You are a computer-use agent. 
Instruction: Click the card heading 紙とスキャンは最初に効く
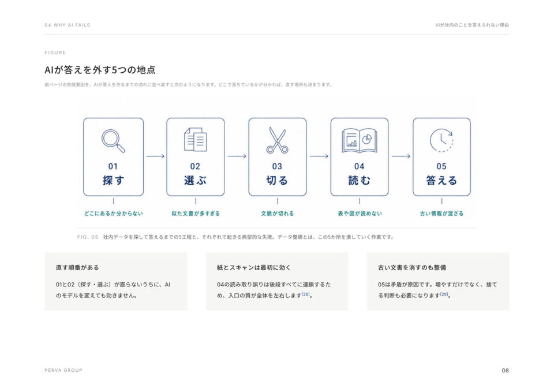pos(254,267)
